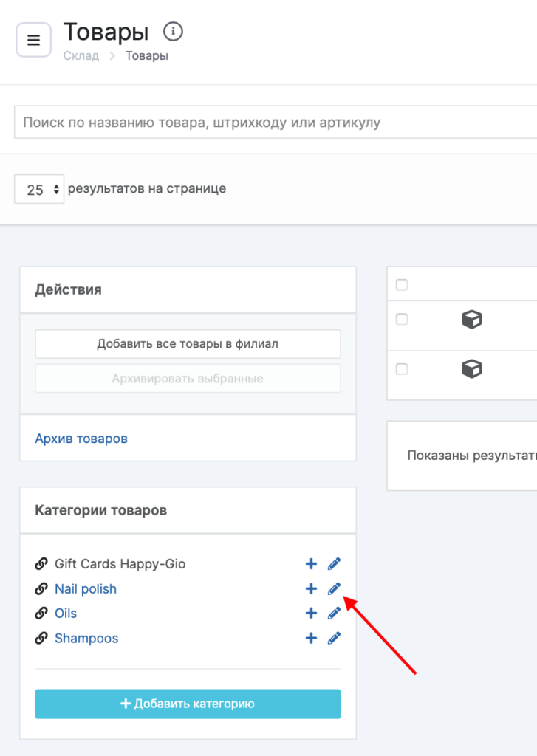This screenshot has height=756, width=537.
Task: Open the Shampoos category link
Action: (86, 638)
